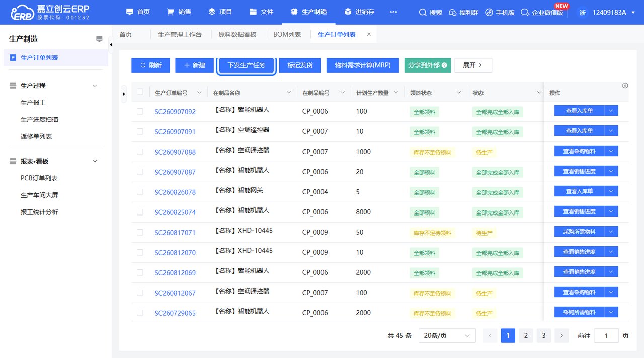Click the 新建 button
The height and width of the screenshot is (358, 644).
click(194, 65)
